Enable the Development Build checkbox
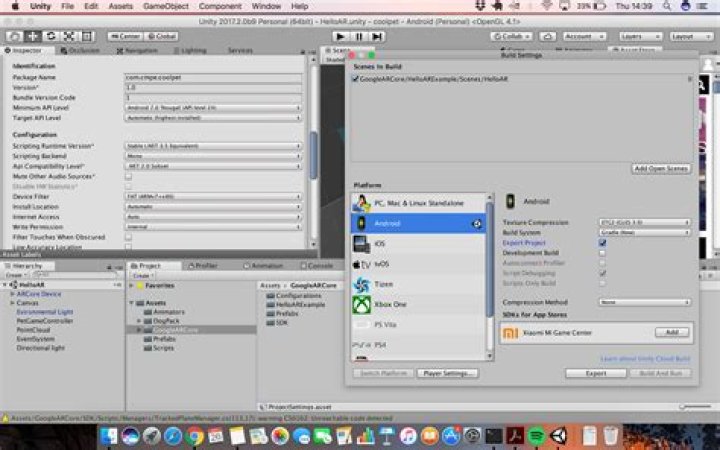The width and height of the screenshot is (720, 450). pos(602,252)
